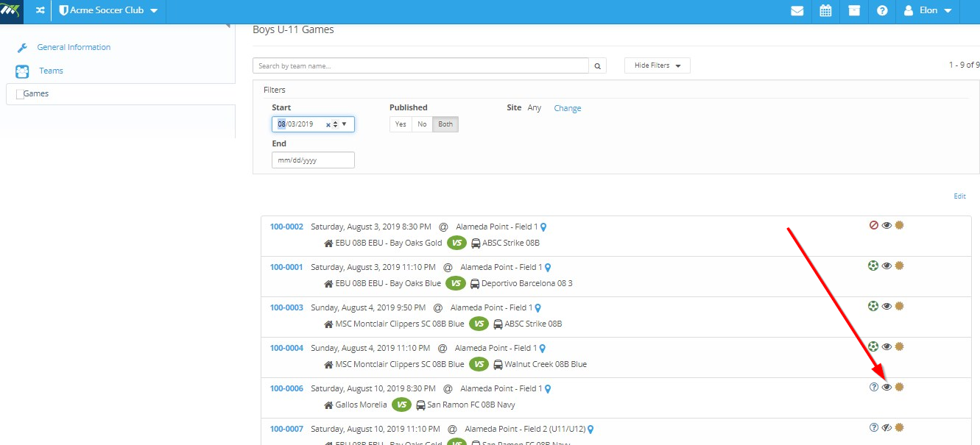Viewport: 980px width, 445px height.
Task: Click the soccer ball status icon for game 100-0003
Action: pos(873,306)
